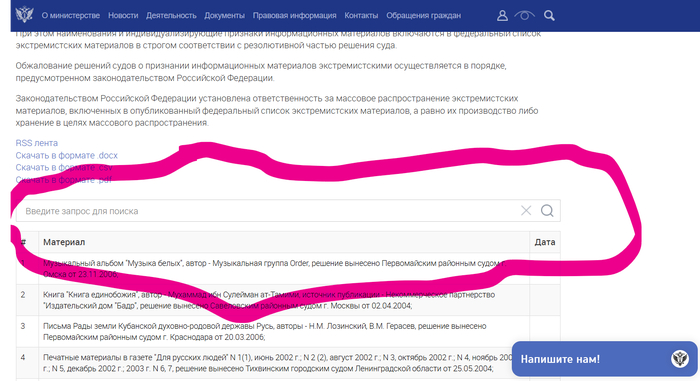Download the list in .docx format
The image size is (700, 381).
67,155
